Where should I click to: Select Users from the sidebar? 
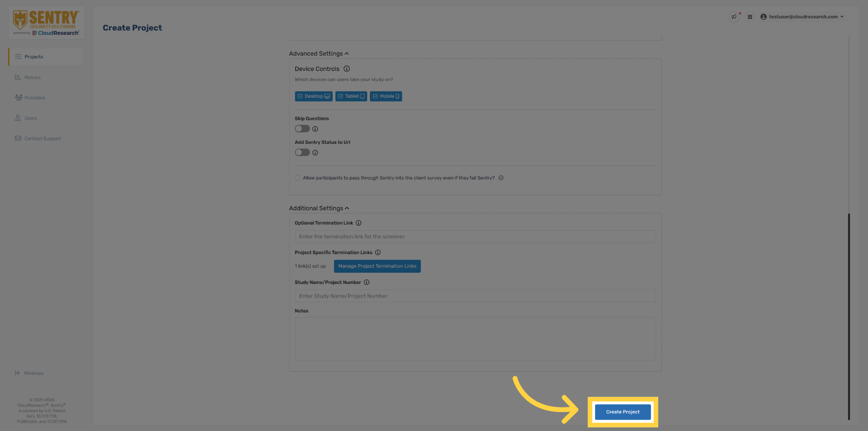[30, 118]
